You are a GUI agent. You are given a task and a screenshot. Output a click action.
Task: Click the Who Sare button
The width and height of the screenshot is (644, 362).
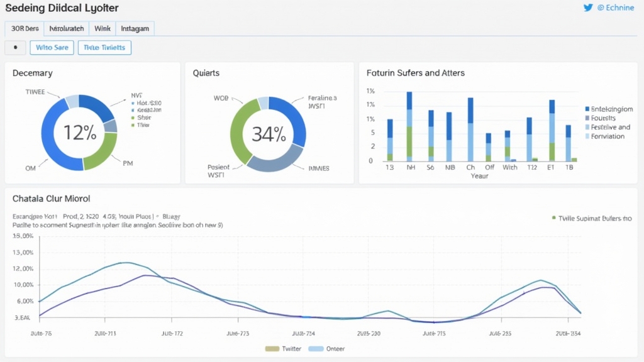(x=52, y=48)
